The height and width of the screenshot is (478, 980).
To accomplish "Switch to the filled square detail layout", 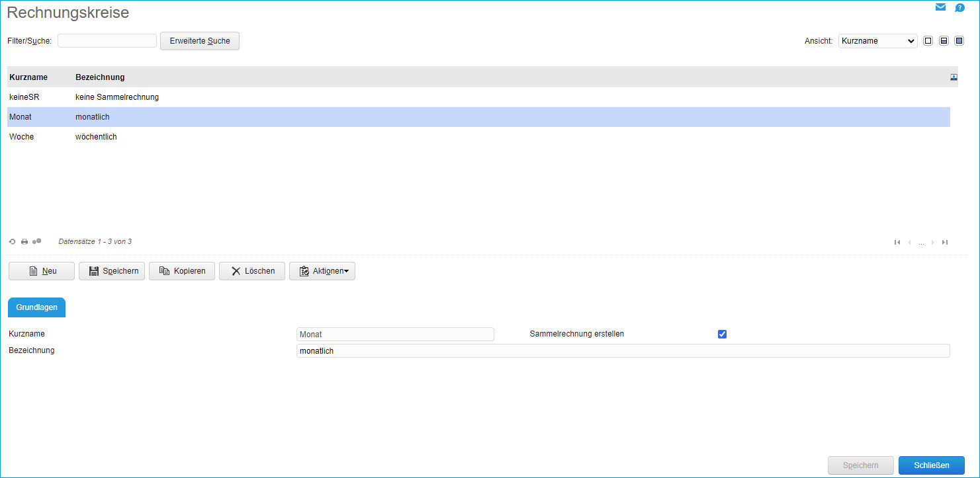I will click(959, 41).
